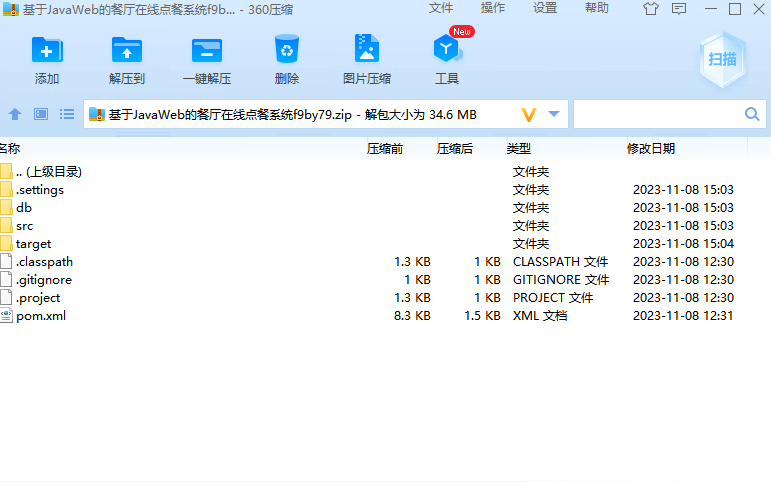771x482 pixels.
Task: Click the folder icon beside src
Action: [x=6, y=225]
